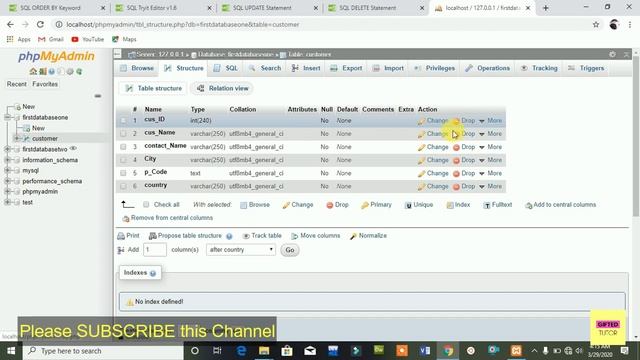The height and width of the screenshot is (360, 640).
Task: Expand information_schema tree node
Action: 7,160
